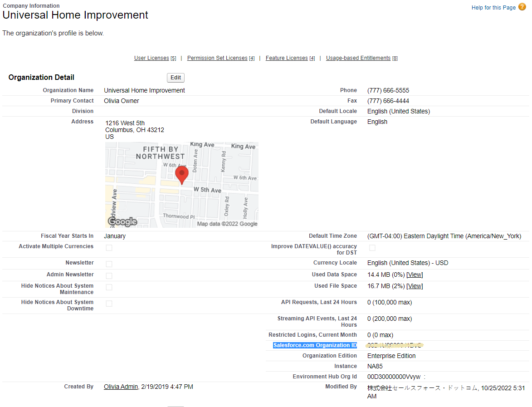Click the Universal Home Improvement page title

point(75,15)
